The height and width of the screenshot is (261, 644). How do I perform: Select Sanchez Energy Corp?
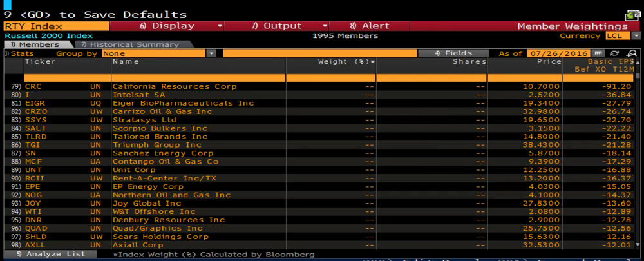coord(163,153)
